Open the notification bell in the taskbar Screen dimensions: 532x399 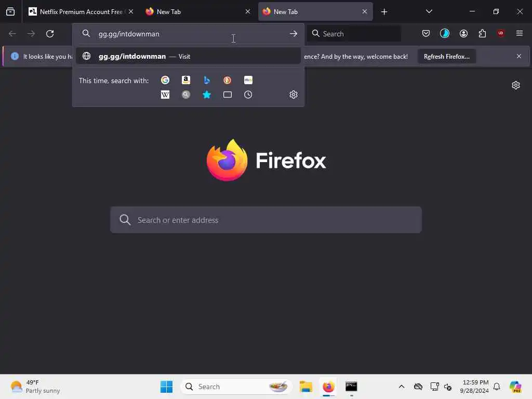(x=497, y=387)
